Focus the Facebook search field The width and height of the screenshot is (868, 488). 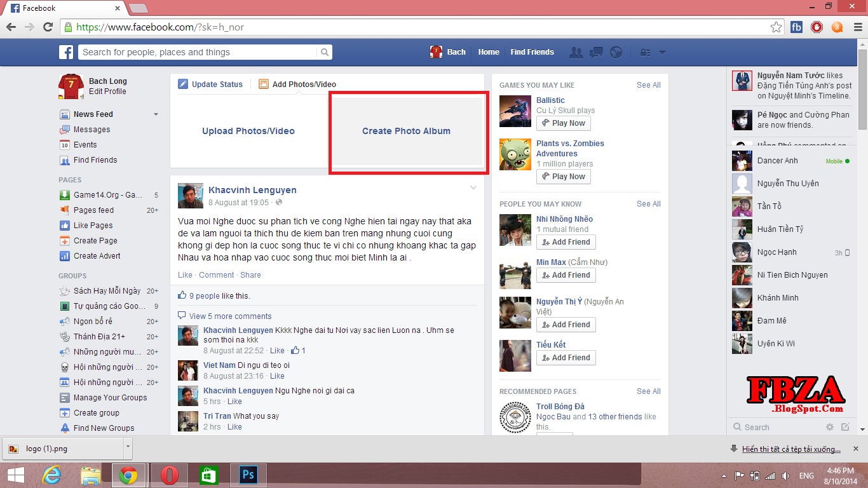198,52
